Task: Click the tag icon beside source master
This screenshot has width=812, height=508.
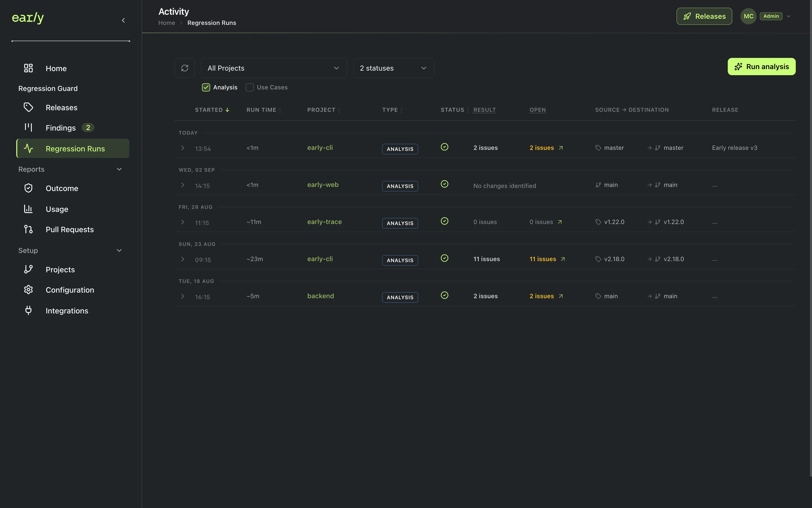Action: 598,148
